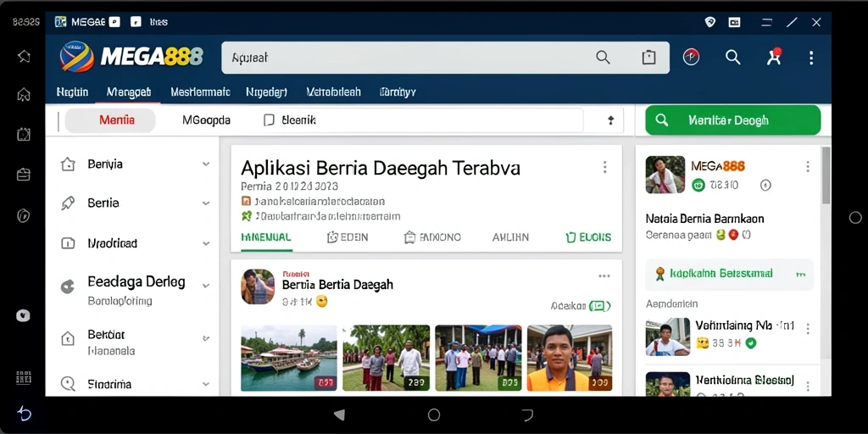
Task: Click the MEGA888 logo in the header
Action: pyautogui.click(x=131, y=57)
